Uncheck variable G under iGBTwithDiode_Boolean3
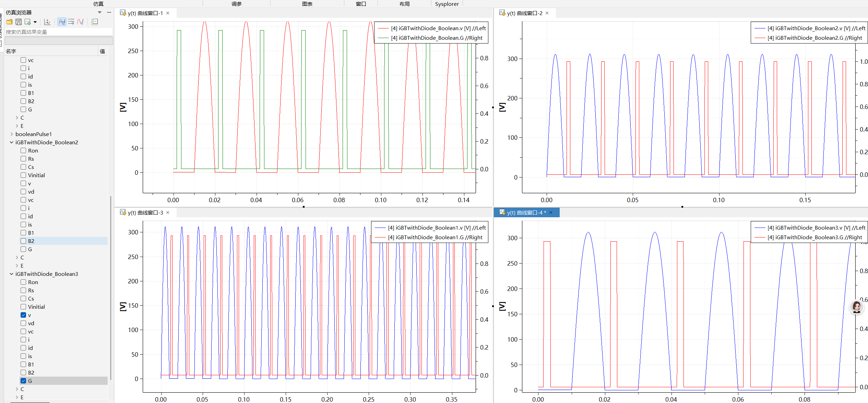 [23, 381]
